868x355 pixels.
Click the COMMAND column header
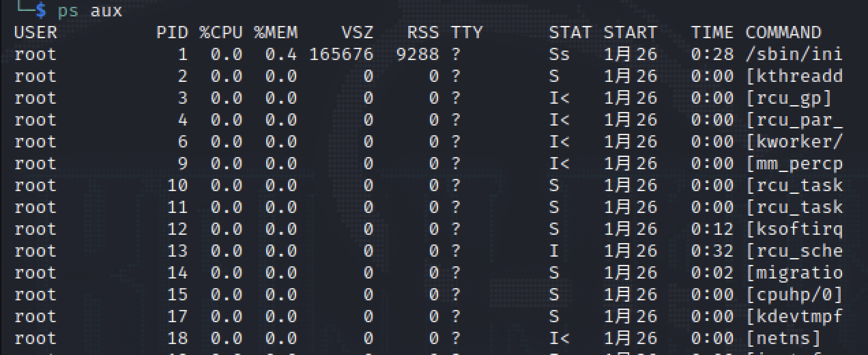pyautogui.click(x=783, y=33)
